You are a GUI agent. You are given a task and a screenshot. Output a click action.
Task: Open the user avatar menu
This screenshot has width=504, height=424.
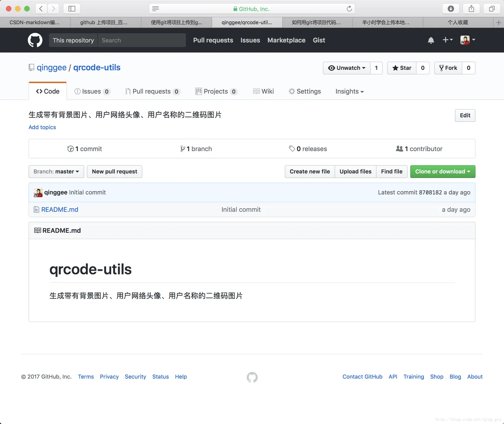coord(468,40)
